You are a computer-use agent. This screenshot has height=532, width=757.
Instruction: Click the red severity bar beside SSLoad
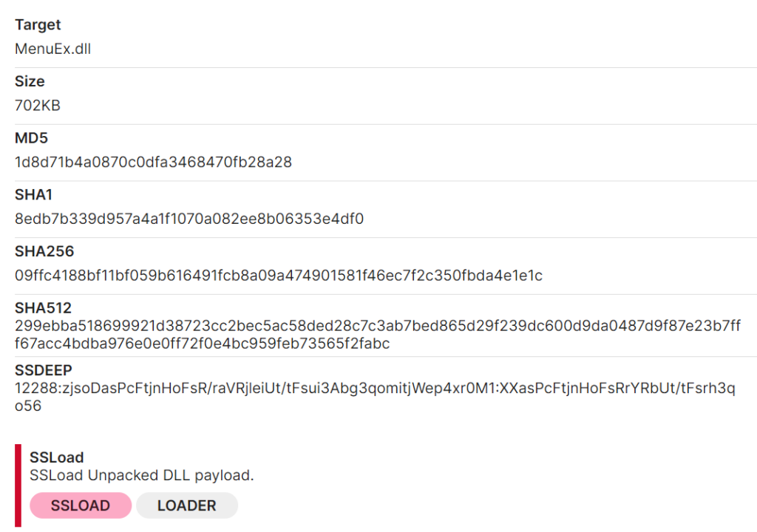click(18, 485)
